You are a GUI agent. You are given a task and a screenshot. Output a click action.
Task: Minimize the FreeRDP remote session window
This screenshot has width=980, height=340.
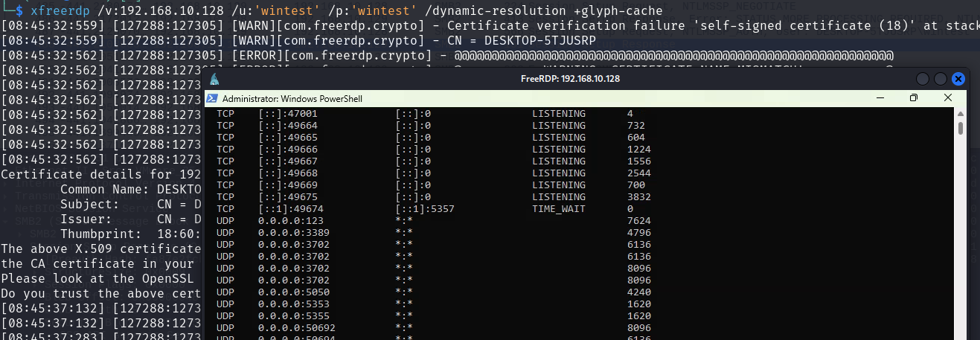(x=923, y=79)
